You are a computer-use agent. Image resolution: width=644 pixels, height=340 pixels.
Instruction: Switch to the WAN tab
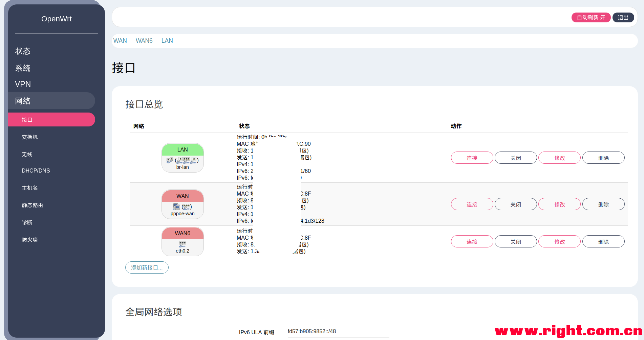(120, 41)
